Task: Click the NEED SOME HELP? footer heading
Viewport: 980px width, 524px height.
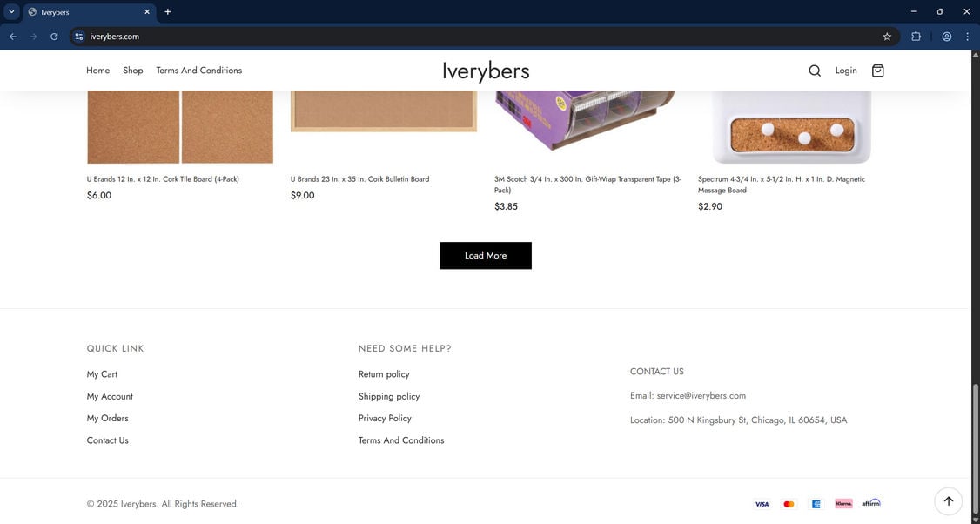Action: coord(405,349)
